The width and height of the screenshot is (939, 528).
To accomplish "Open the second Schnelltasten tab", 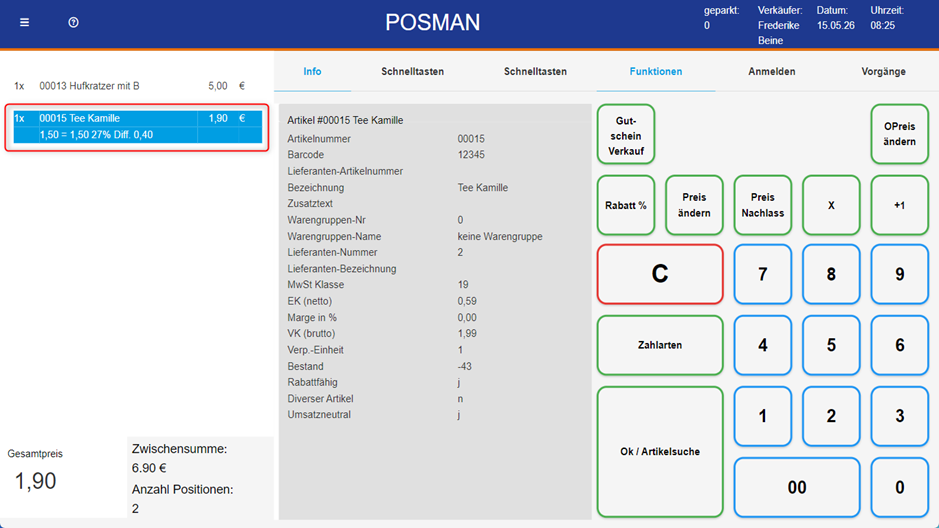I will click(535, 71).
